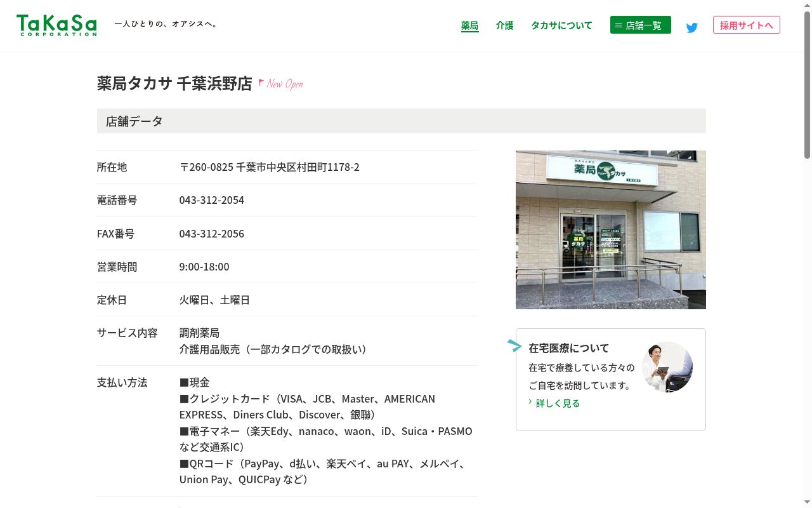812x508 pixels.
Task: Click the 定休日 row label
Action: pyautogui.click(x=112, y=300)
